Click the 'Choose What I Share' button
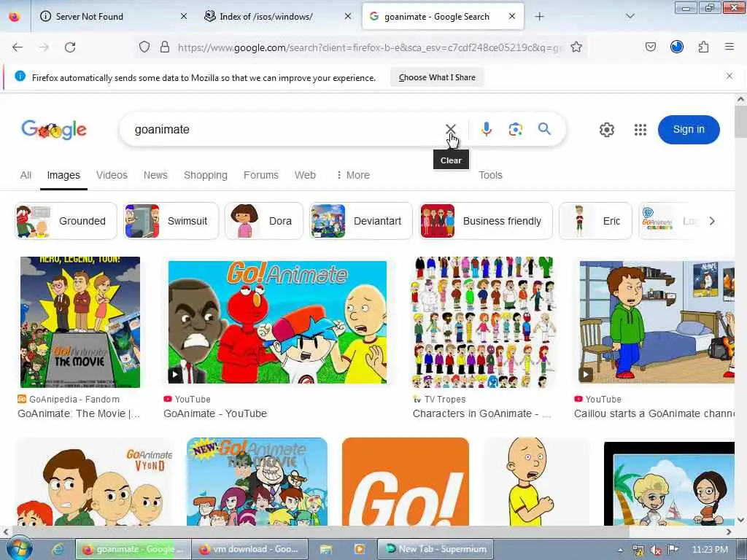This screenshot has height=560, width=747. point(437,77)
